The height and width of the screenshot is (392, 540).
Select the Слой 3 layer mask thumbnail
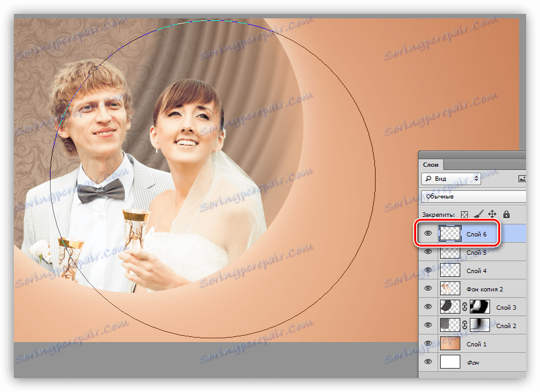(480, 307)
